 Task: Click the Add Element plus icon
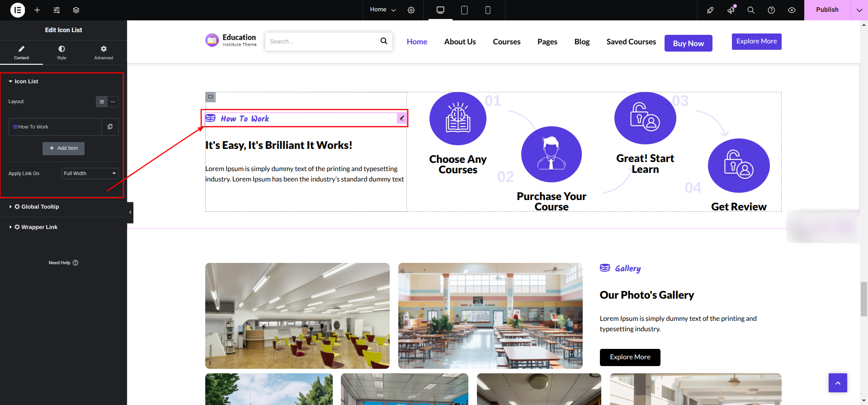click(37, 10)
